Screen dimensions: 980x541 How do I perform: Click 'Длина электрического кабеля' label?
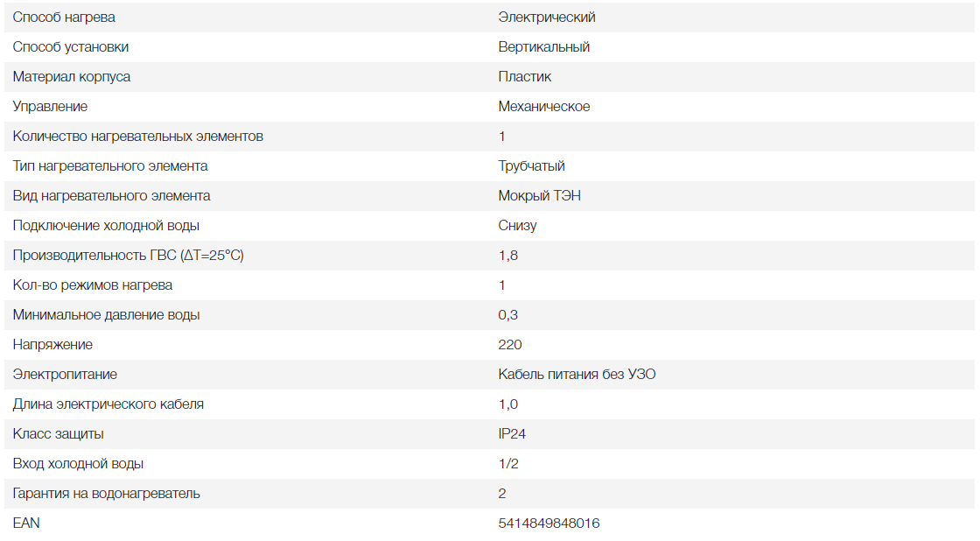(108, 404)
